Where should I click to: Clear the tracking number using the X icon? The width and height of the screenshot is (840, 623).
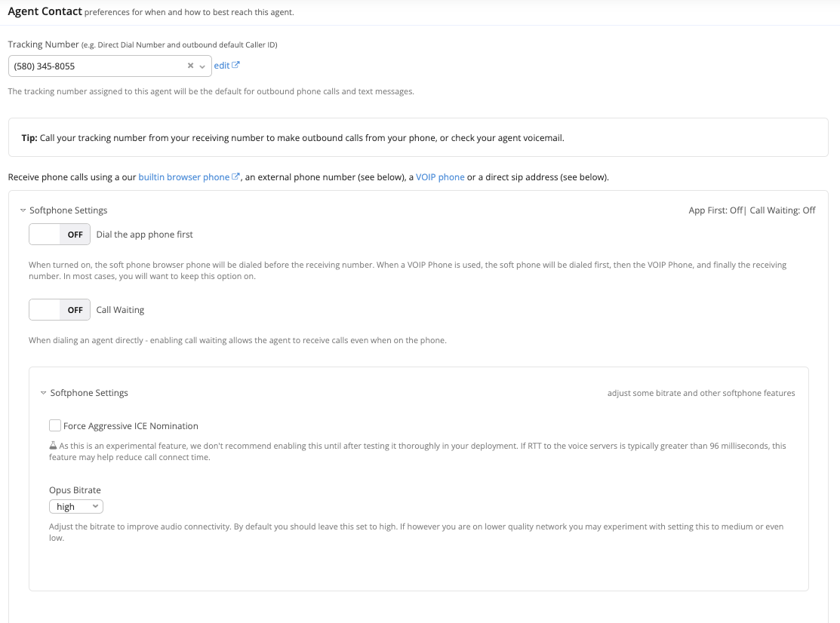191,66
